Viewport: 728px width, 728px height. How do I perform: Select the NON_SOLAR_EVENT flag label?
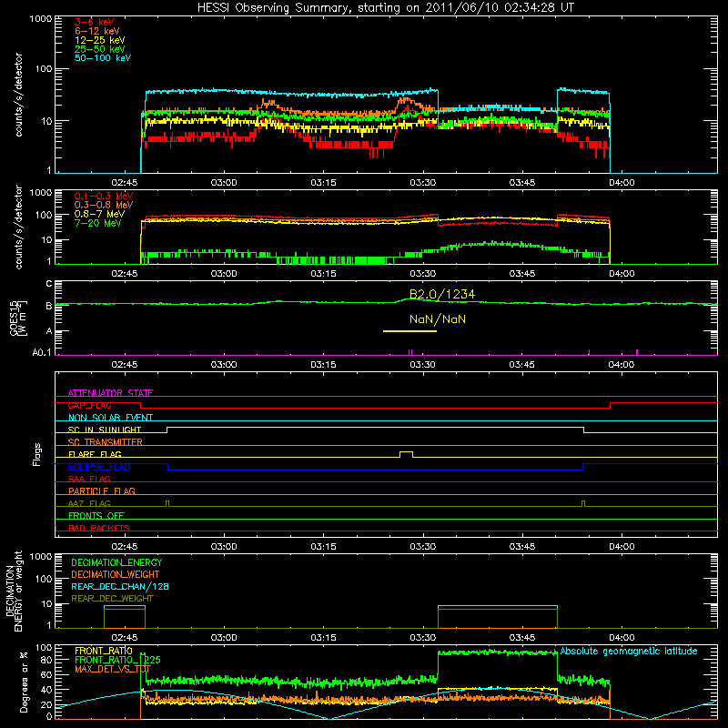[110, 418]
